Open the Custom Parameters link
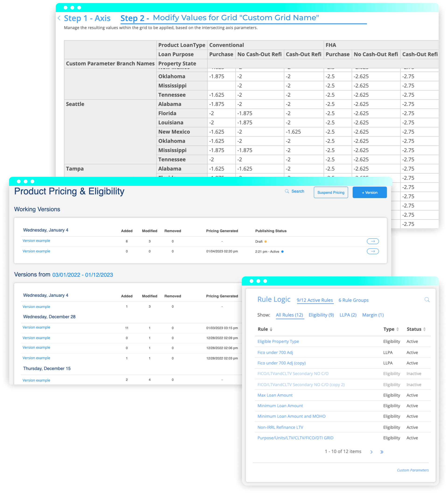This screenshot has height=494, width=448. coord(413,470)
